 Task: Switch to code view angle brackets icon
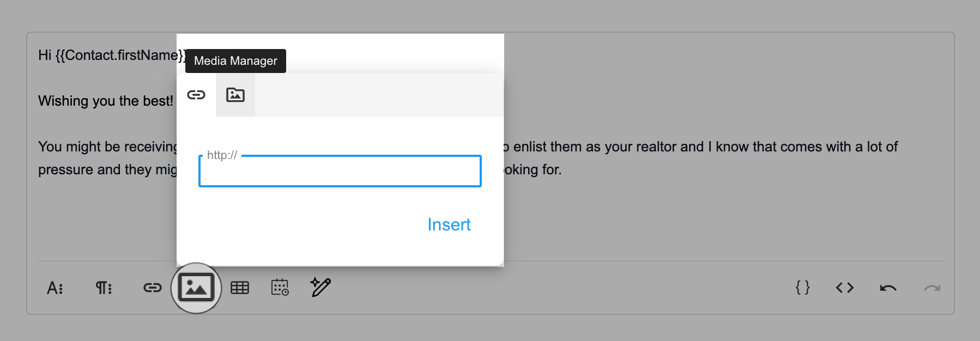[x=845, y=288]
